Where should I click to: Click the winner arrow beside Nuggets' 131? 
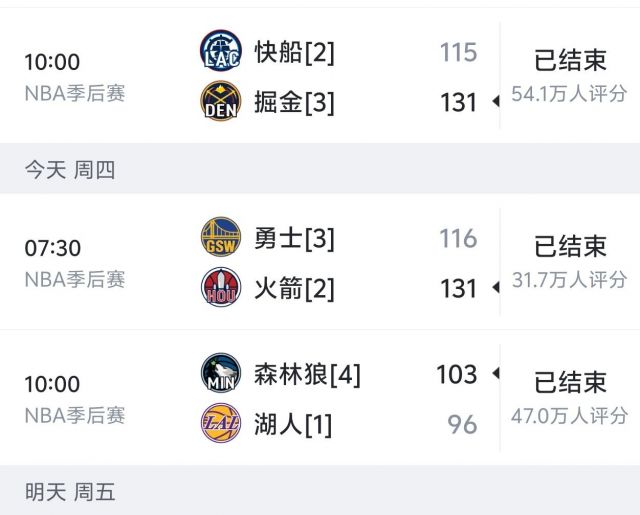click(x=494, y=102)
